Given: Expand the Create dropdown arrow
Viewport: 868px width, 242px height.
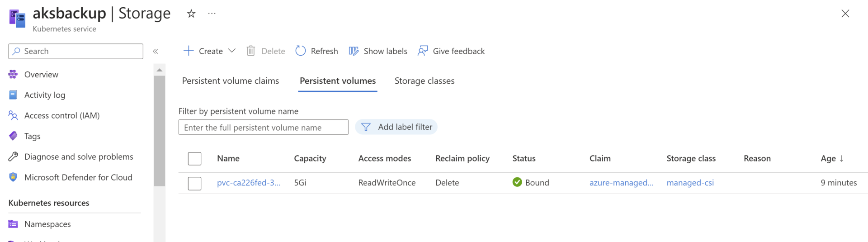Looking at the screenshot, I should click(232, 51).
